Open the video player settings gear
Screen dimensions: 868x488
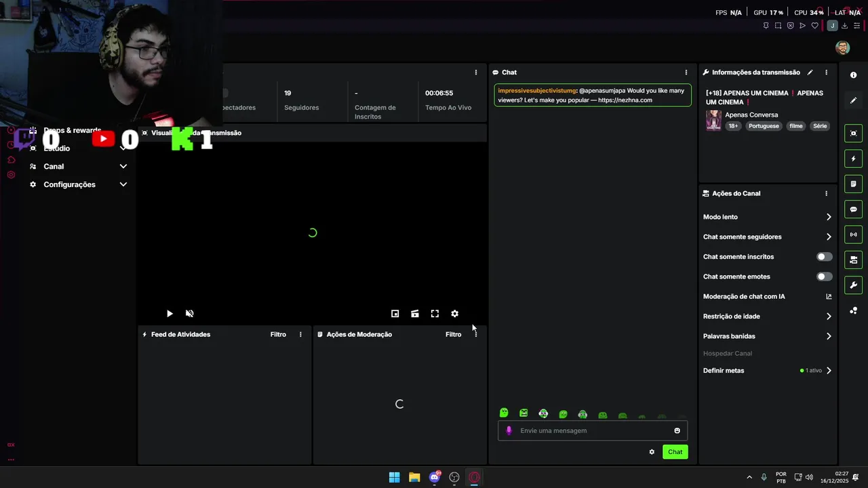[455, 314]
